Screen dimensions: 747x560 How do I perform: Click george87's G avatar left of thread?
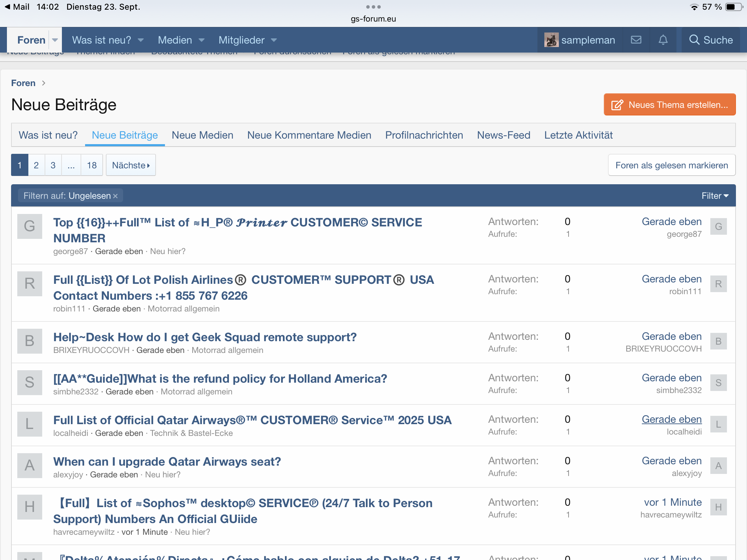click(30, 226)
